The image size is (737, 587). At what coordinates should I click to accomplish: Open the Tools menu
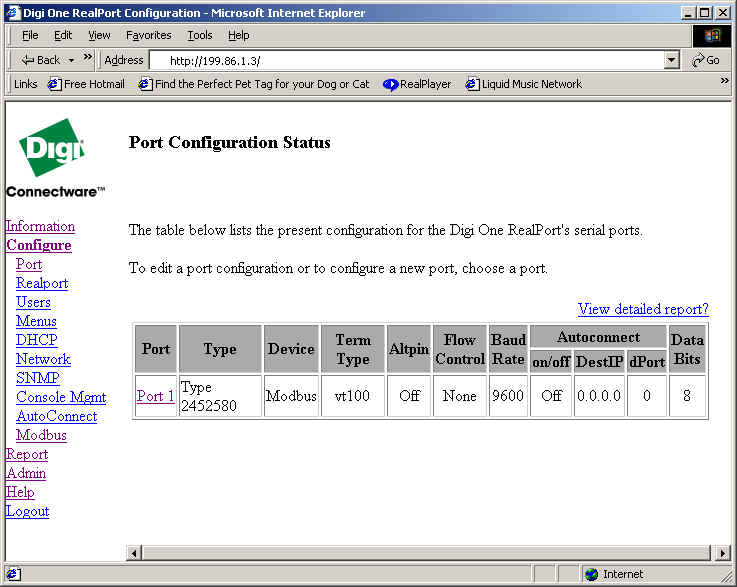coord(200,35)
